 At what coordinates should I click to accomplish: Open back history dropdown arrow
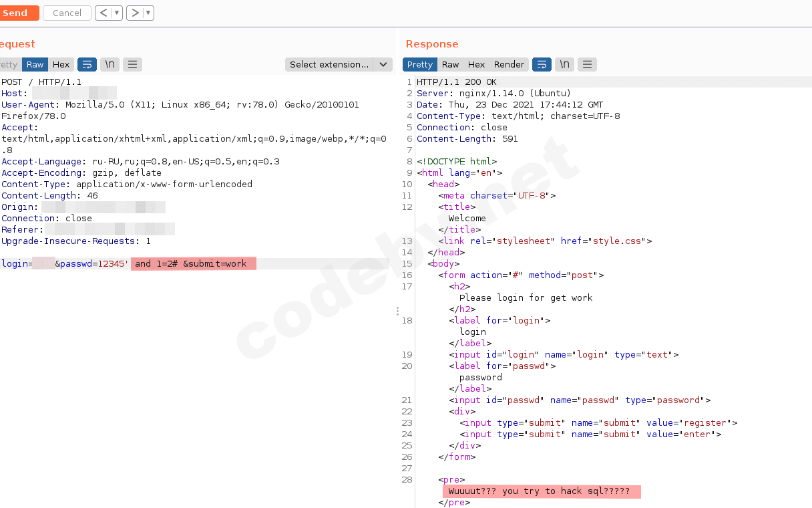coord(118,13)
